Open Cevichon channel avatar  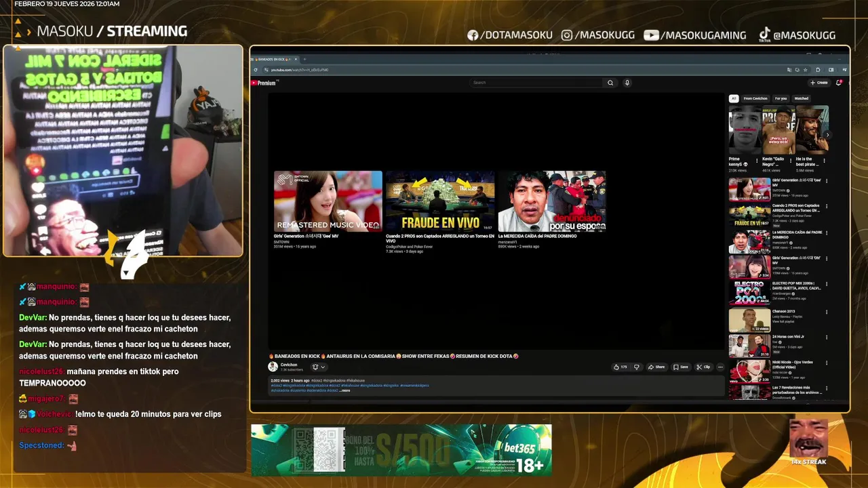tap(273, 367)
